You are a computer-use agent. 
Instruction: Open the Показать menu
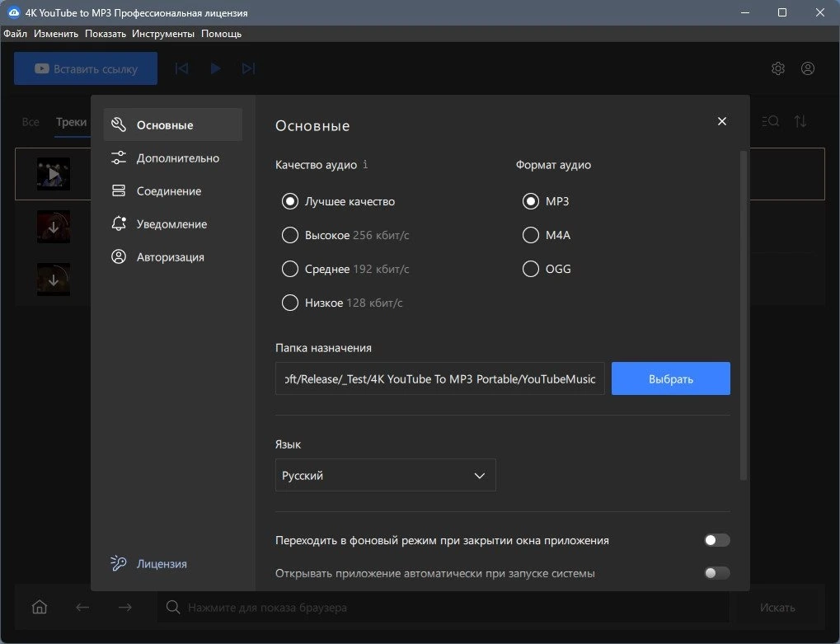pos(106,34)
